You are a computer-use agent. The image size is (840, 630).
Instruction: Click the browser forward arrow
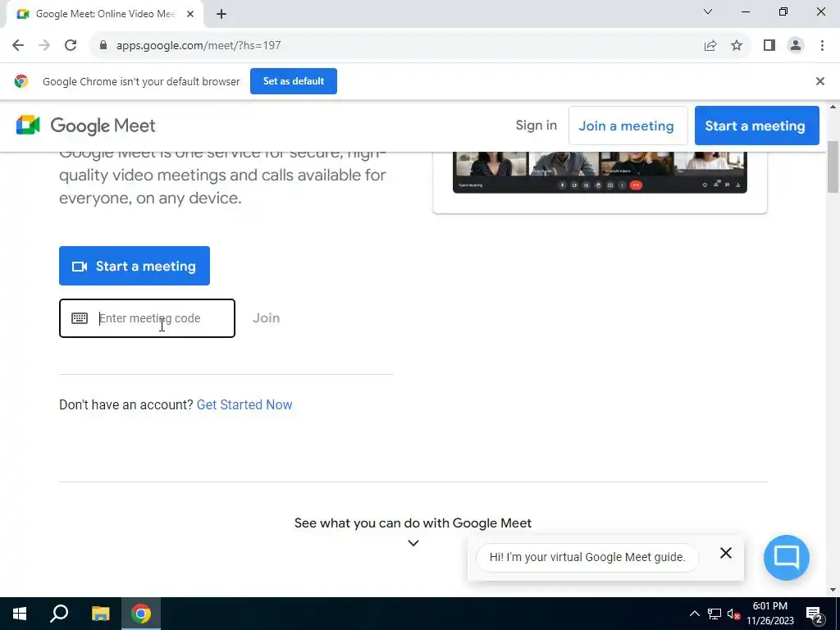pos(44,46)
